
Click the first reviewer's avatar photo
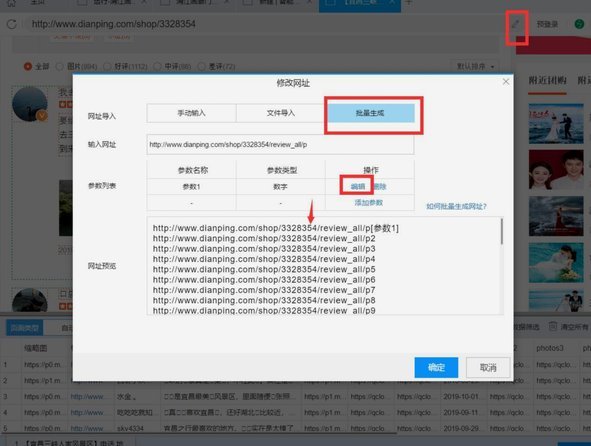click(x=30, y=104)
